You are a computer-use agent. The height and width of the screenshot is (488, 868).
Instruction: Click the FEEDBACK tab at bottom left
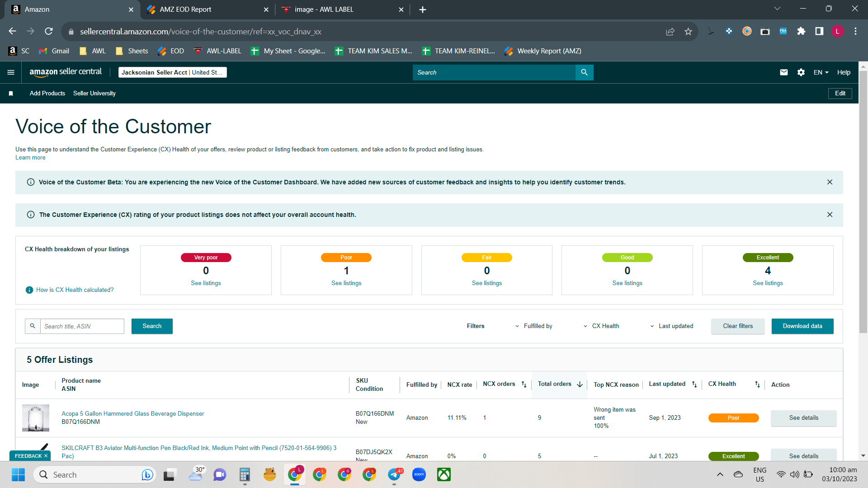(30, 456)
